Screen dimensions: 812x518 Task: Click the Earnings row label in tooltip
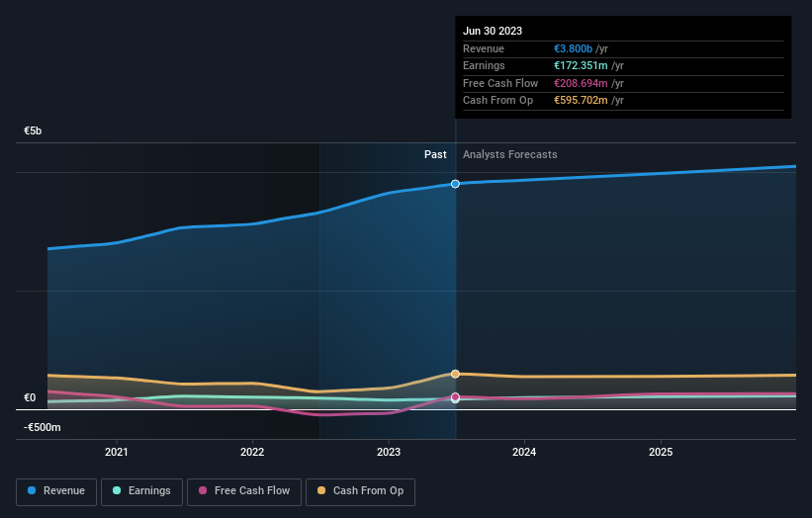(x=484, y=65)
